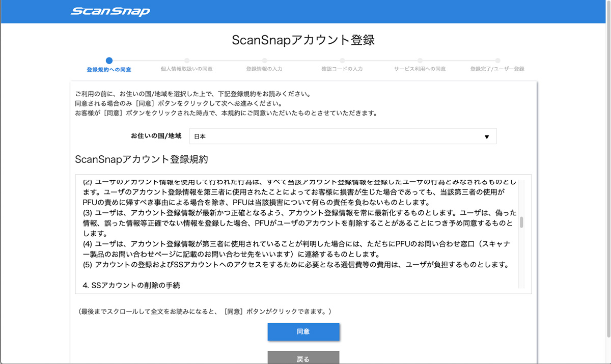Click the step circle above 個人情報取扱いの同意
The height and width of the screenshot is (364, 611).
(187, 61)
